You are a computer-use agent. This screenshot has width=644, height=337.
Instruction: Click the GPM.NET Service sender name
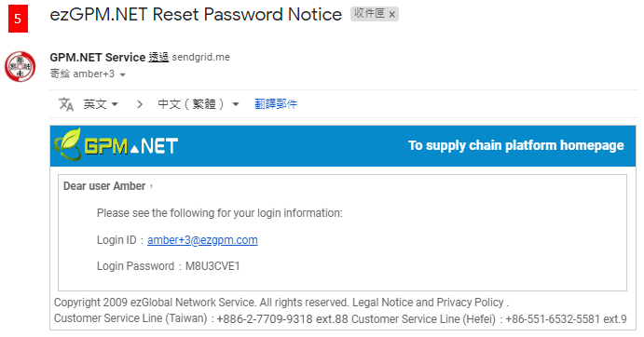click(98, 57)
